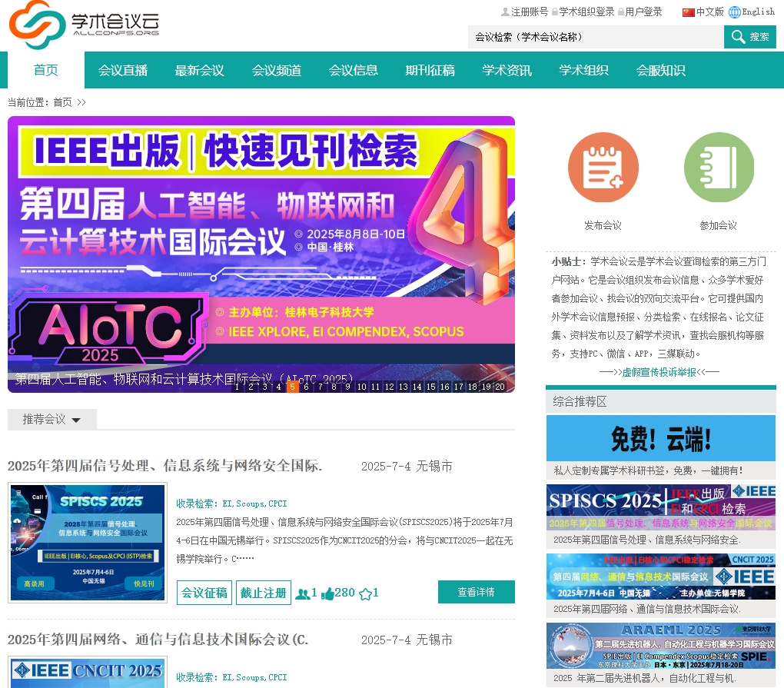Open 期刊征稿 navigation item
This screenshot has width=784, height=688.
pos(430,71)
